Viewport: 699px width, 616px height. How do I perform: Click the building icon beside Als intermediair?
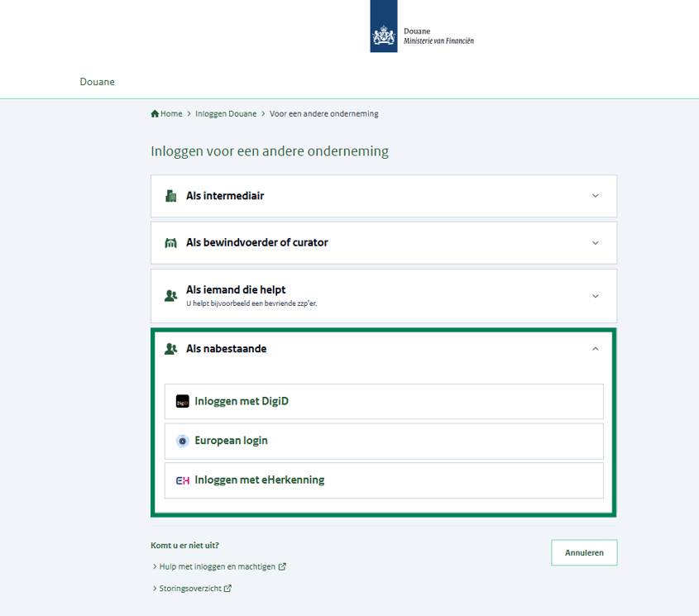point(170,196)
